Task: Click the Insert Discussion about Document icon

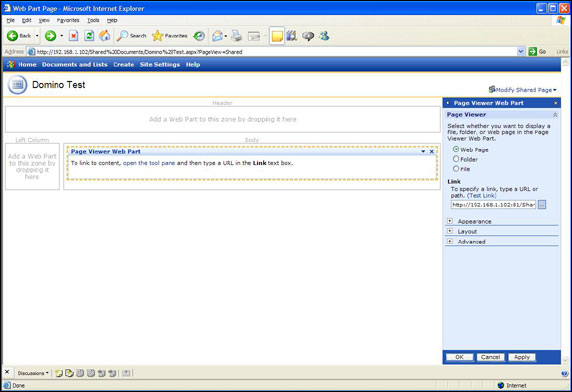Action: (69, 373)
